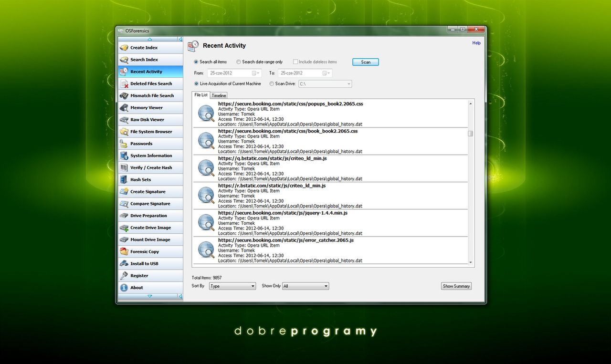Collapse sidebar using bottom-left arrow
The height and width of the screenshot is (364, 611).
pos(180,296)
